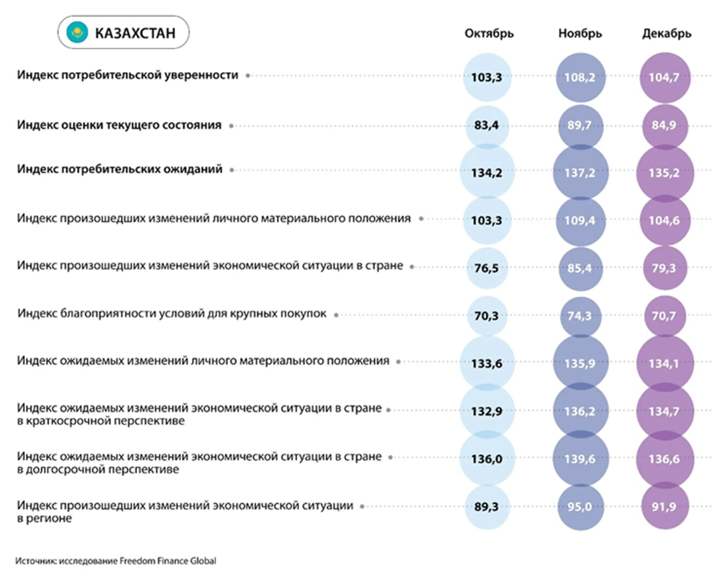The height and width of the screenshot is (578, 728).
Task: Click the Декабрь column header
Action: 667,33
